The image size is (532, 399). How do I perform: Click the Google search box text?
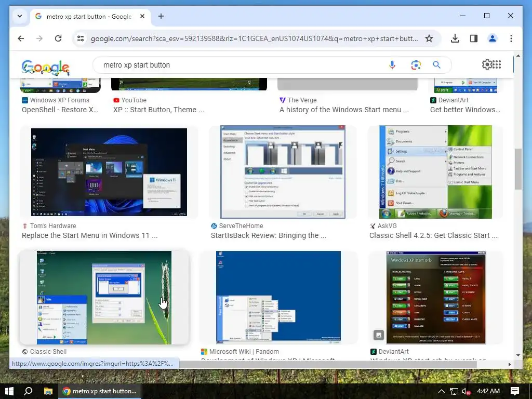coord(137,65)
